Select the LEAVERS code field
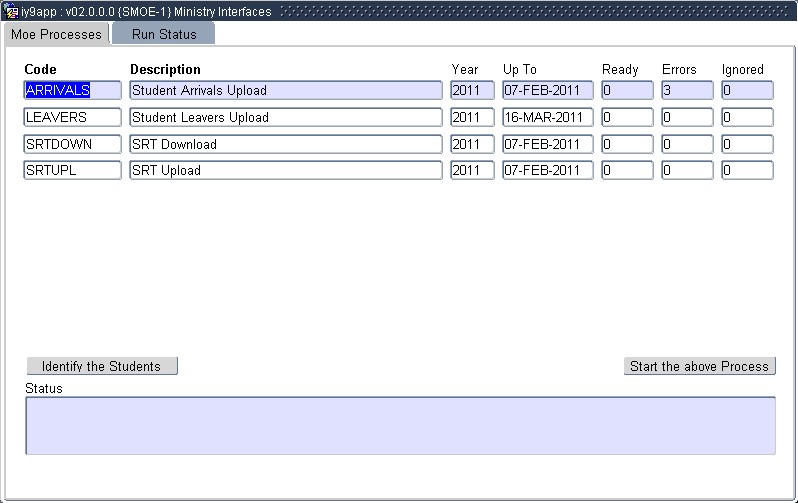 73,117
